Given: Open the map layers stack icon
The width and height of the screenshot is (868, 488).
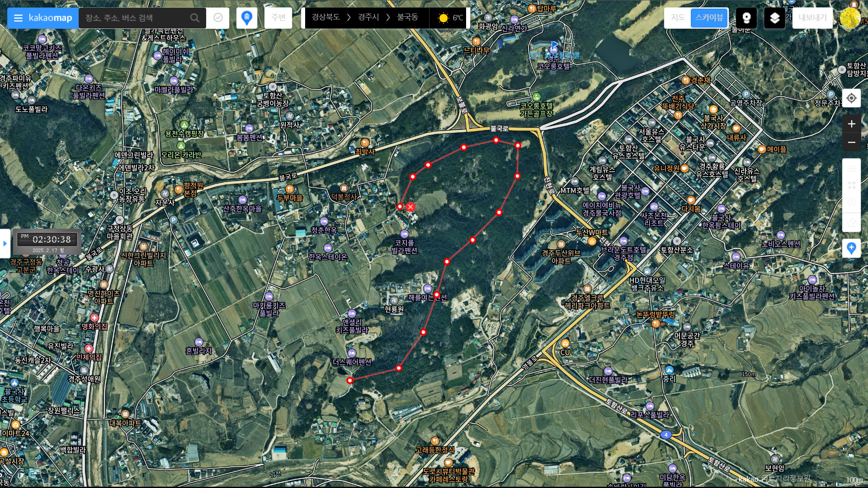Looking at the screenshot, I should (x=774, y=18).
